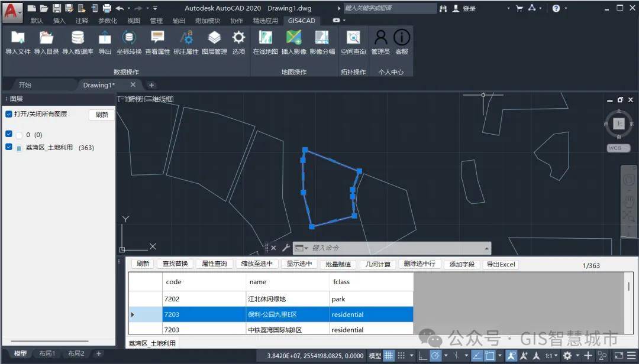Click the 导出Excel button
639x364 pixels.
(x=501, y=264)
